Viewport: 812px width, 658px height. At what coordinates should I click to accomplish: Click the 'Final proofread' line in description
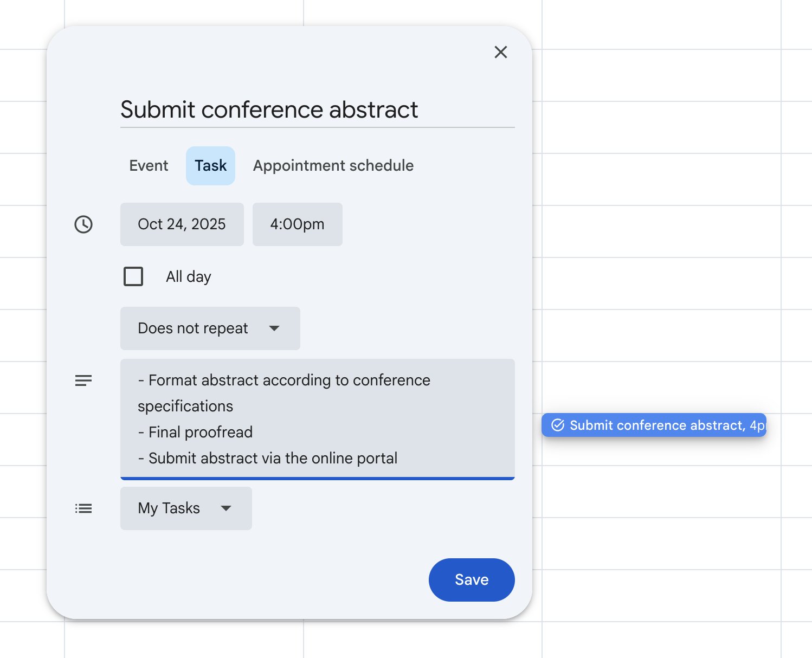tap(200, 433)
